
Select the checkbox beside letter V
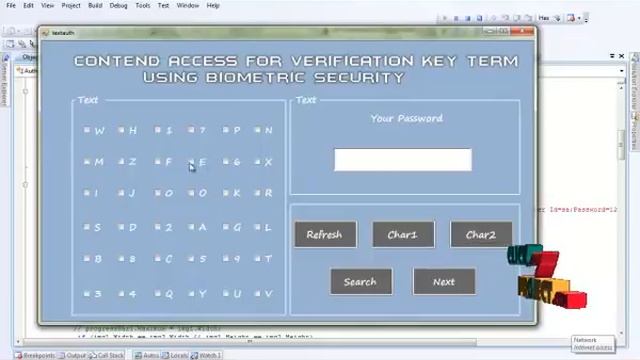257,293
